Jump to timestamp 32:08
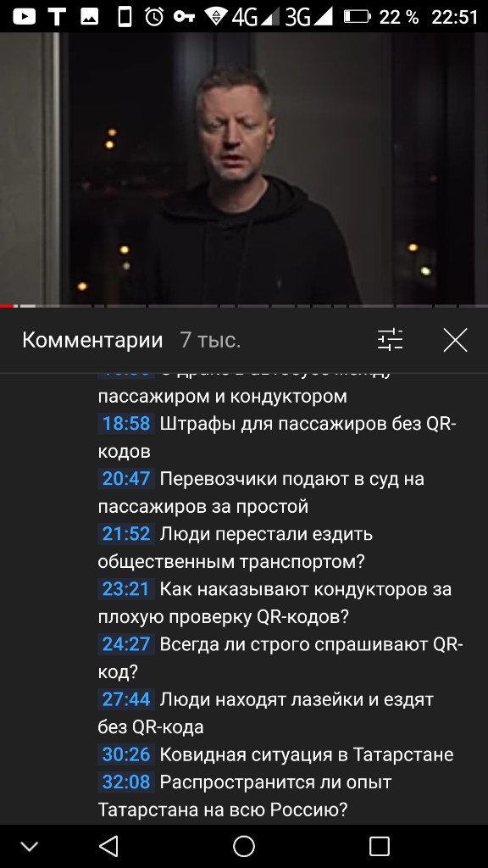 tap(126, 782)
